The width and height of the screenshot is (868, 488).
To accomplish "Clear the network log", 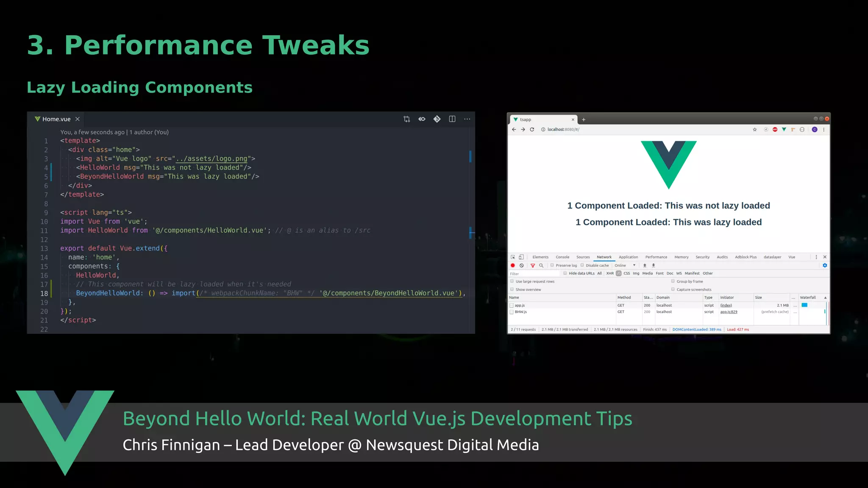I will 521,266.
